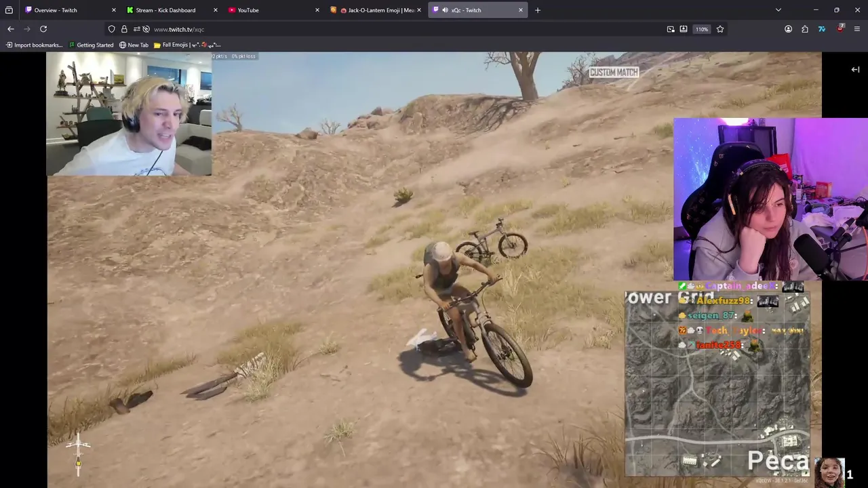868x488 pixels.
Task: Click the CUSTOM MATCH label in video
Action: 614,73
